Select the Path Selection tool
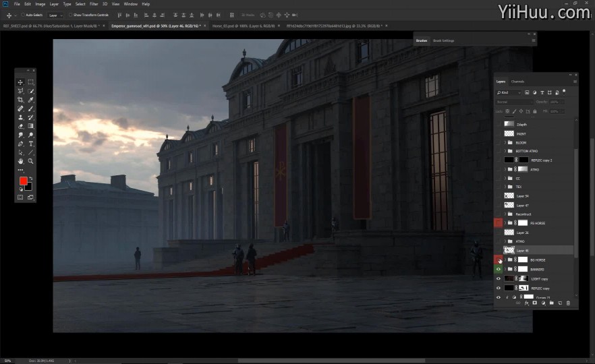Image resolution: width=595 pixels, height=364 pixels. click(x=20, y=153)
